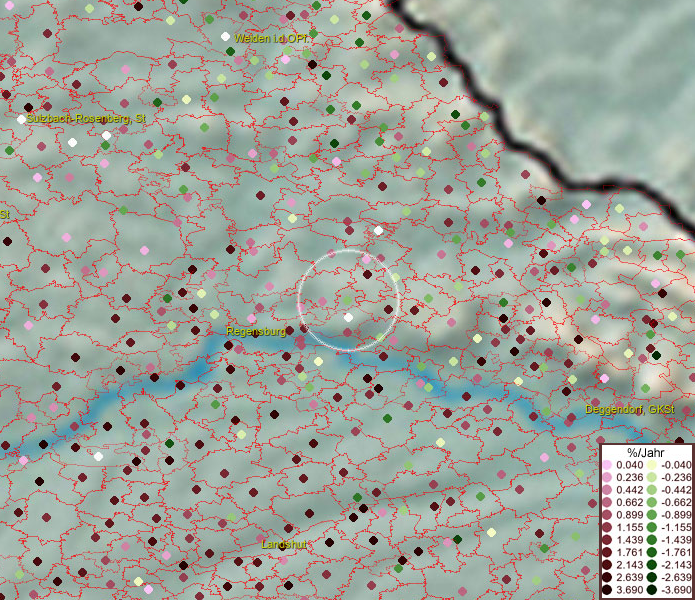
Task: Select the white marker beside Weiden label
Action: point(226,36)
